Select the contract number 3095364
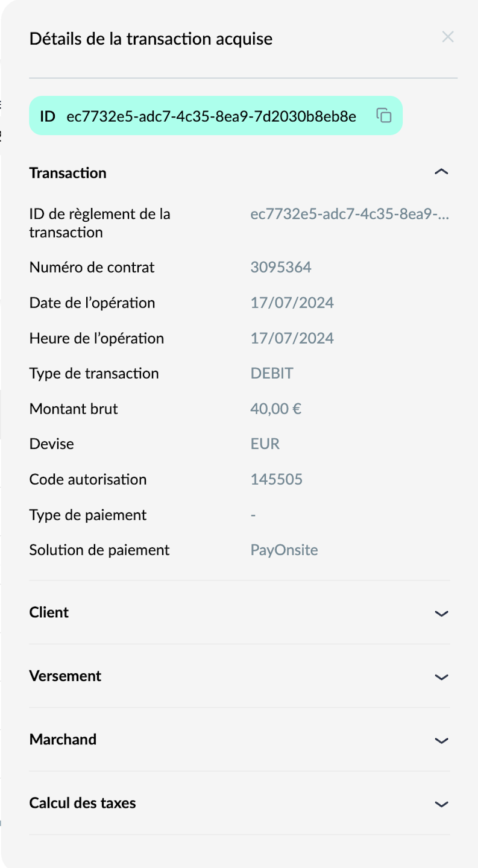This screenshot has height=868, width=478. click(x=281, y=267)
